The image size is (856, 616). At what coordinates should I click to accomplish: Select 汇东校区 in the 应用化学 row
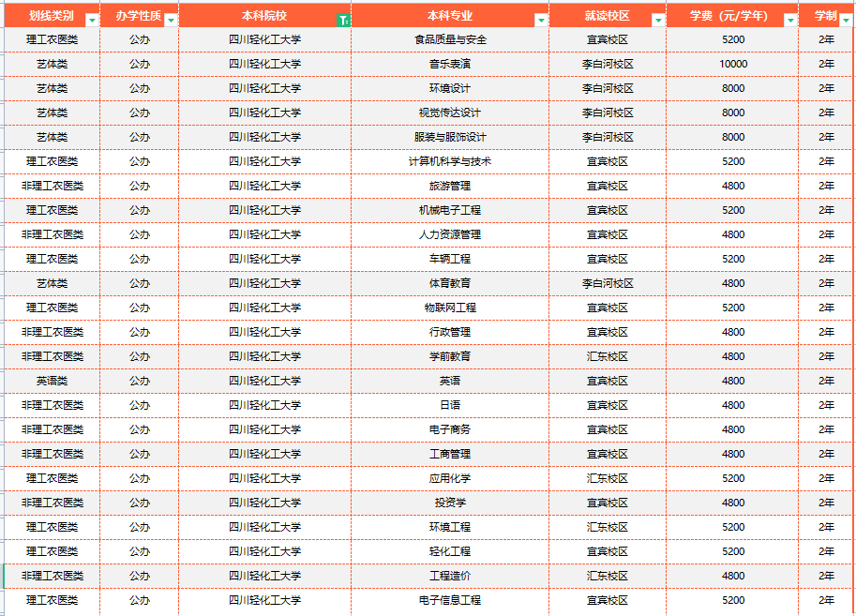point(608,478)
